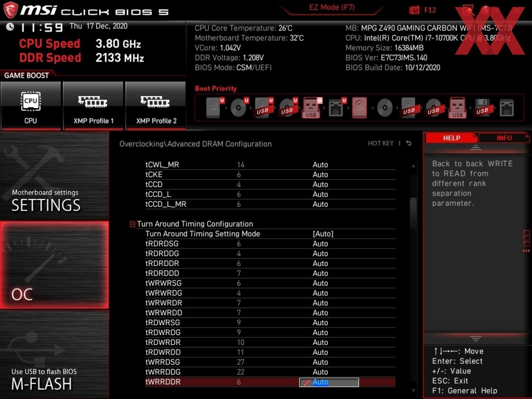Select the UEFI network boot device icon
Viewport: 532px width, 399px height.
coord(336,108)
